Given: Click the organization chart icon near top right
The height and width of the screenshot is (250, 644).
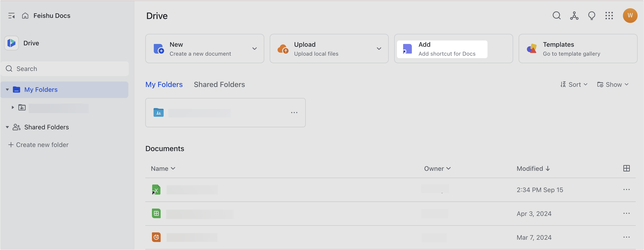Looking at the screenshot, I should tap(574, 16).
